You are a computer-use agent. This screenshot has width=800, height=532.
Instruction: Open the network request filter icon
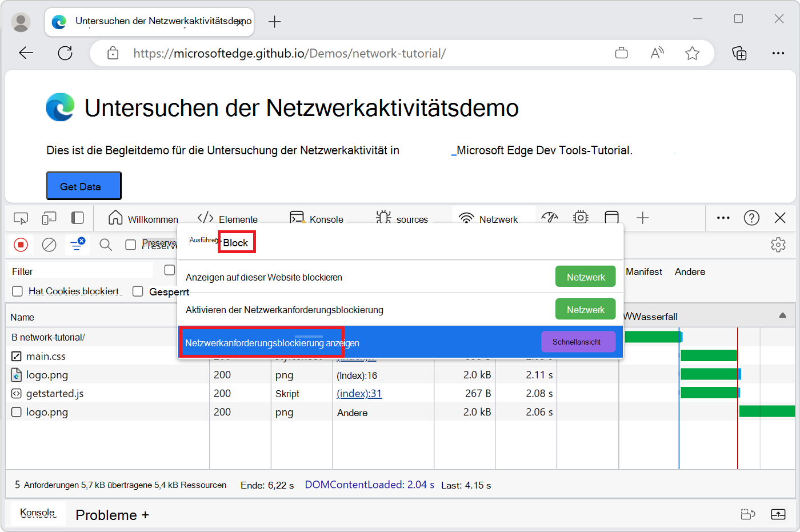(x=77, y=245)
